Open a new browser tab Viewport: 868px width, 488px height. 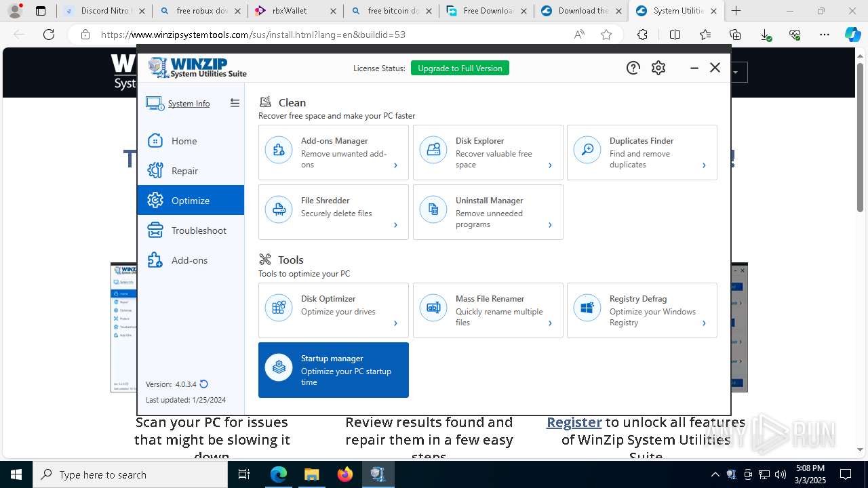[x=736, y=11]
